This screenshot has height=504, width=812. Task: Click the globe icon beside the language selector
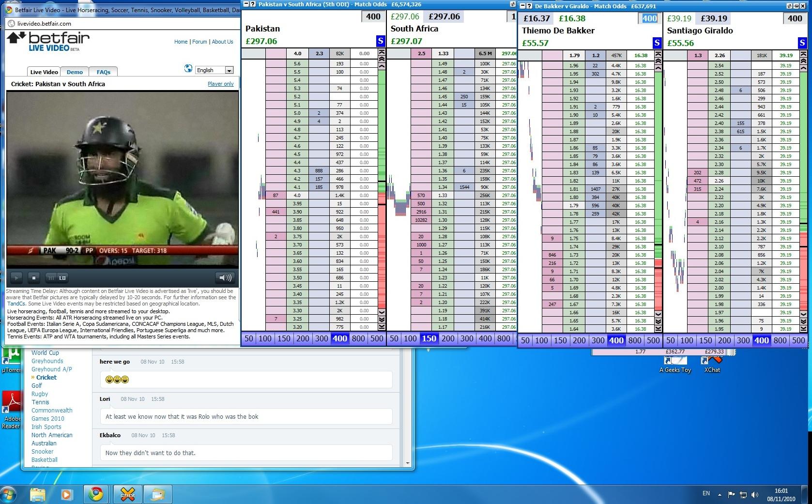[x=188, y=68]
